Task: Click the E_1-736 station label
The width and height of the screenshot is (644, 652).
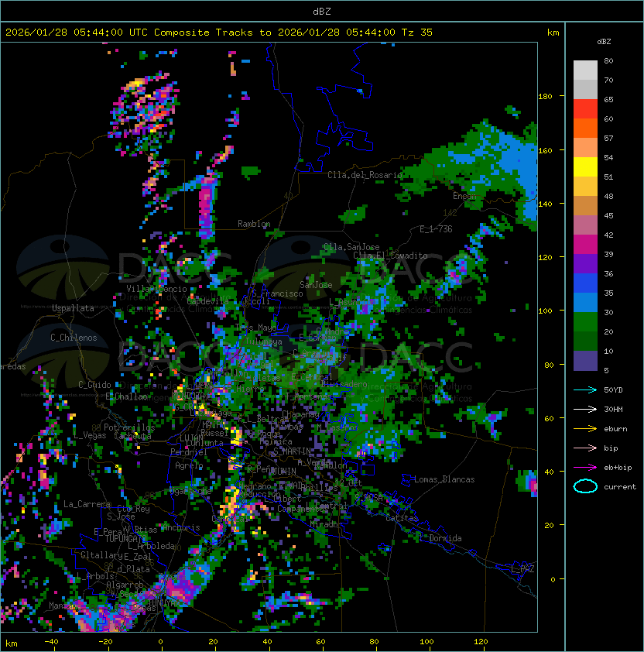Action: pyautogui.click(x=436, y=229)
